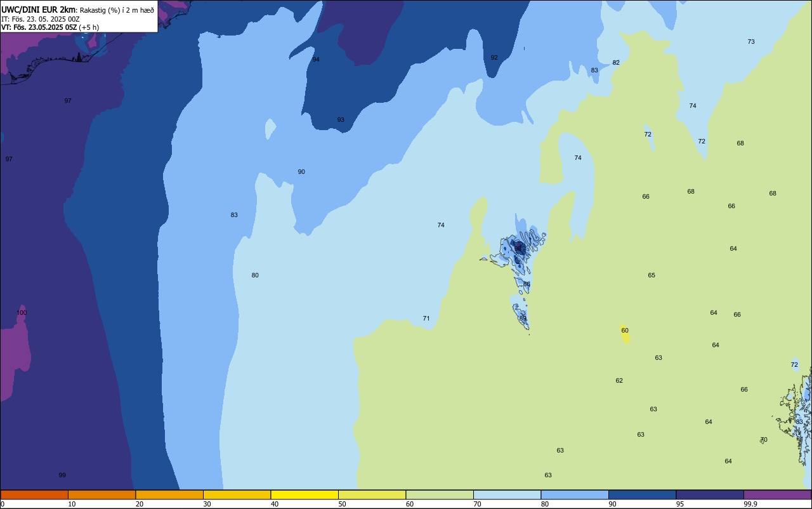Select the legend tick label 30

point(207,504)
